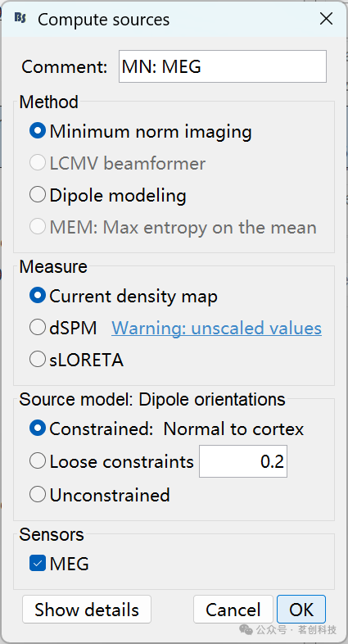Open the Warning: unscaled values link

pyautogui.click(x=217, y=328)
